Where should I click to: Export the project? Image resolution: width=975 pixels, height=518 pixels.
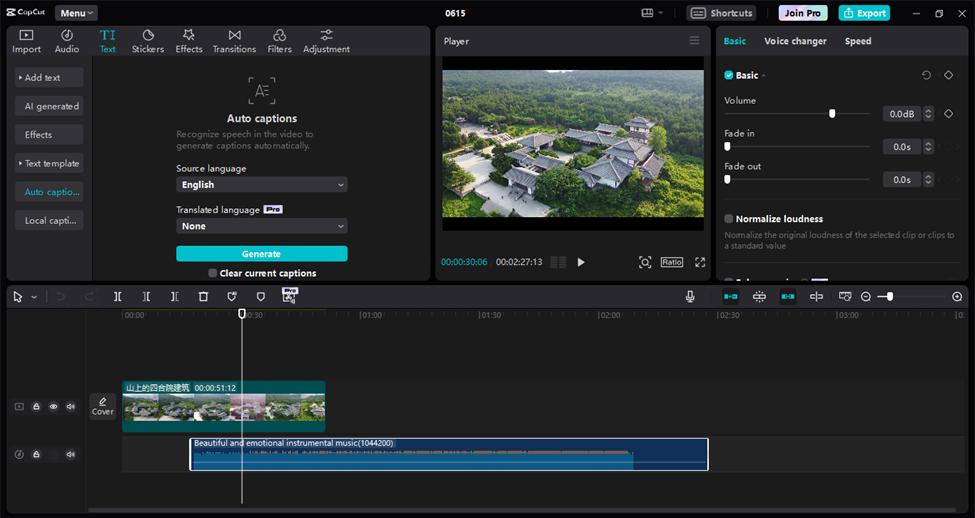coord(864,13)
